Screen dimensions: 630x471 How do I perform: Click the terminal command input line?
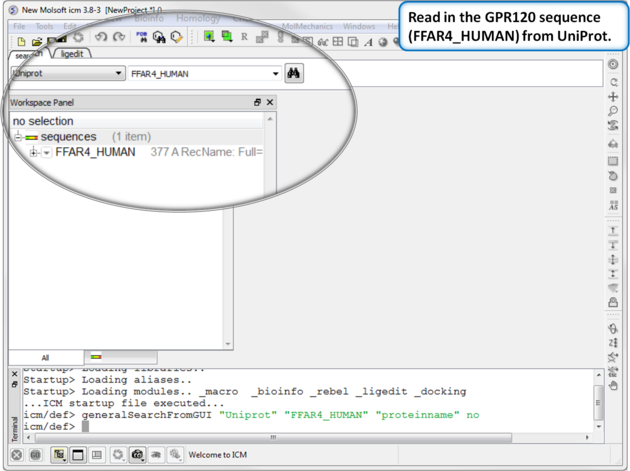pyautogui.click(x=300, y=426)
